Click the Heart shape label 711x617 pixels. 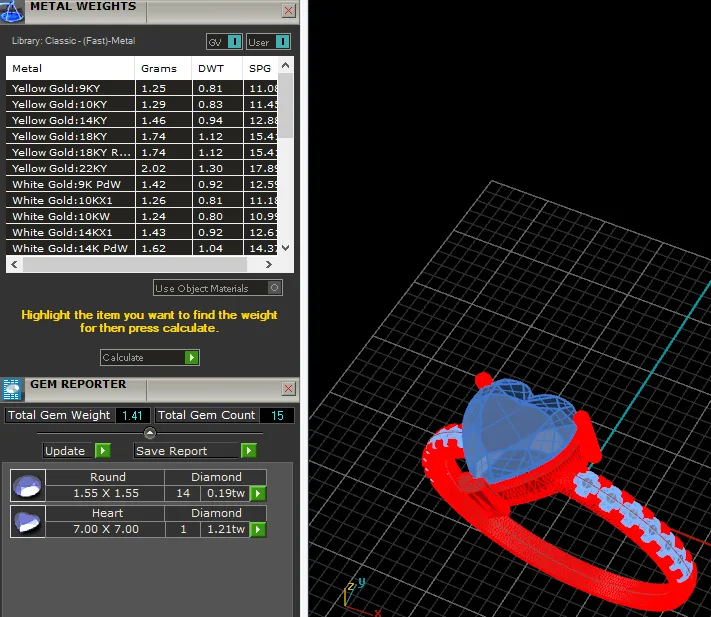107,513
